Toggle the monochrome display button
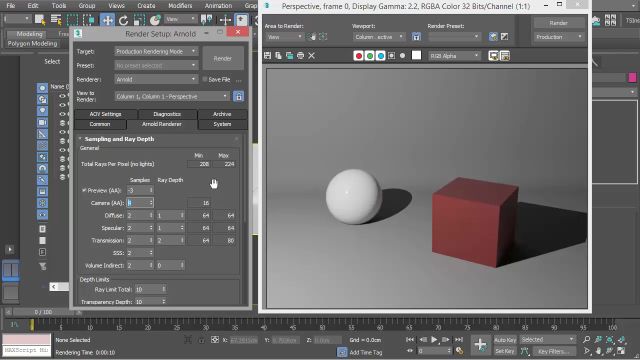640x360 pixels. (x=402, y=56)
